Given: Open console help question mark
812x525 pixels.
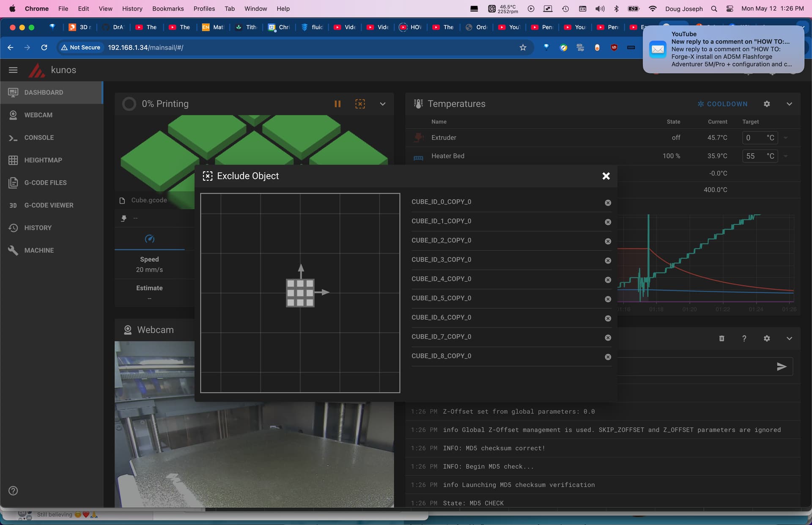Looking at the screenshot, I should click(744, 338).
